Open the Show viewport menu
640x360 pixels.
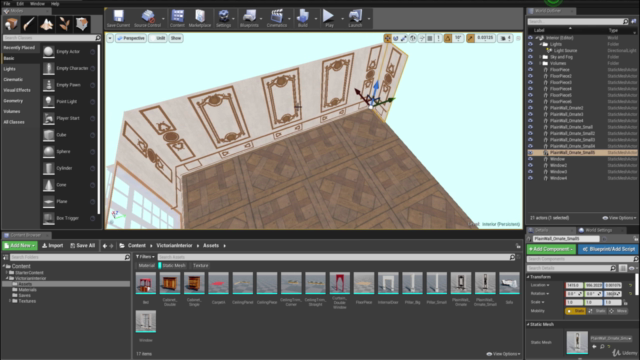(x=176, y=38)
